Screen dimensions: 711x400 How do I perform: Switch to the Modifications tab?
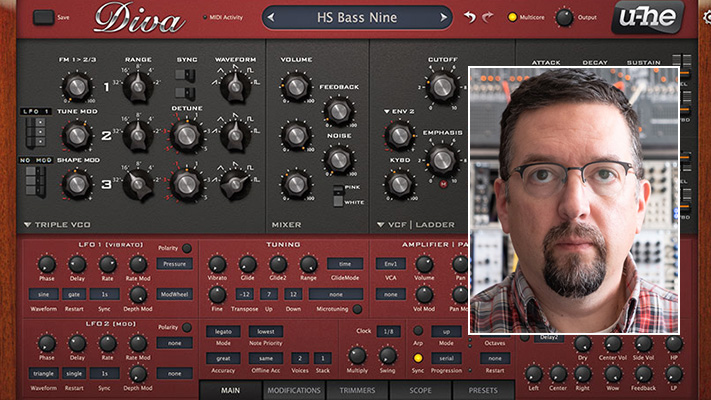tap(293, 390)
